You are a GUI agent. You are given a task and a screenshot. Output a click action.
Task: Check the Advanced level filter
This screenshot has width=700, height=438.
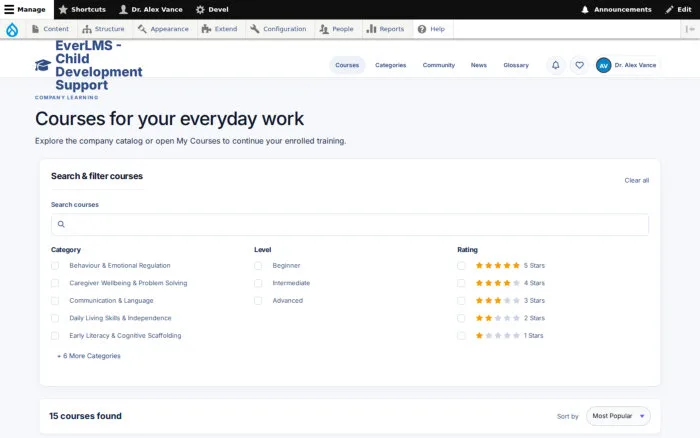(x=258, y=301)
